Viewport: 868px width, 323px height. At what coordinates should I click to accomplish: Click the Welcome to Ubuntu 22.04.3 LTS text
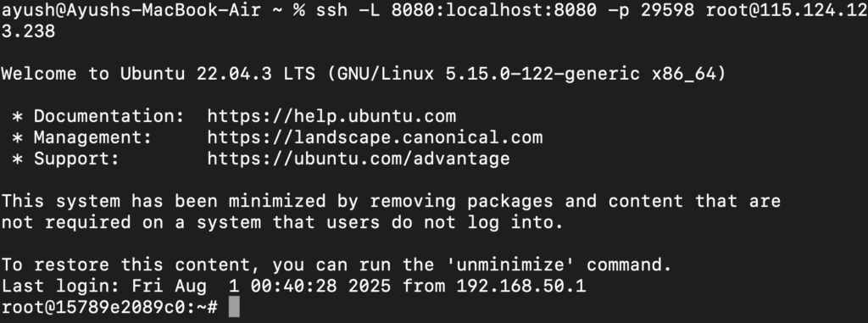pyautogui.click(x=159, y=74)
